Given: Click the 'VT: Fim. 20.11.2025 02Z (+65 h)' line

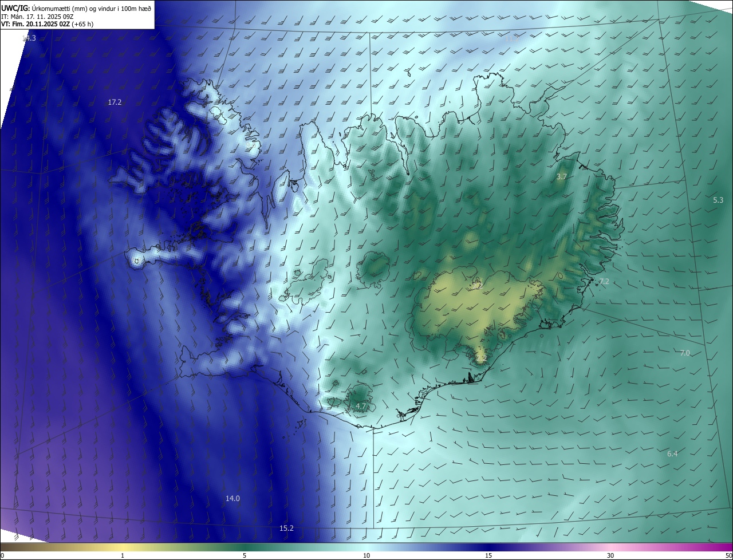Looking at the screenshot, I should click(x=48, y=24).
